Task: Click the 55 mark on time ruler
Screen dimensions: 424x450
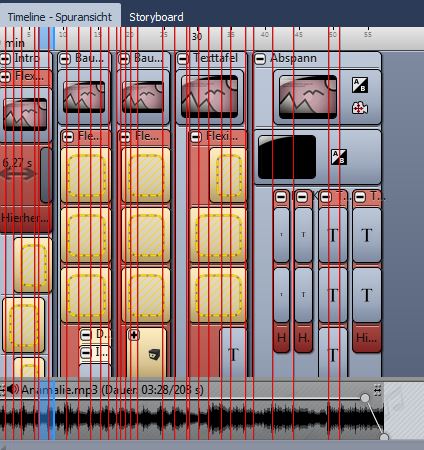Action: [368, 35]
